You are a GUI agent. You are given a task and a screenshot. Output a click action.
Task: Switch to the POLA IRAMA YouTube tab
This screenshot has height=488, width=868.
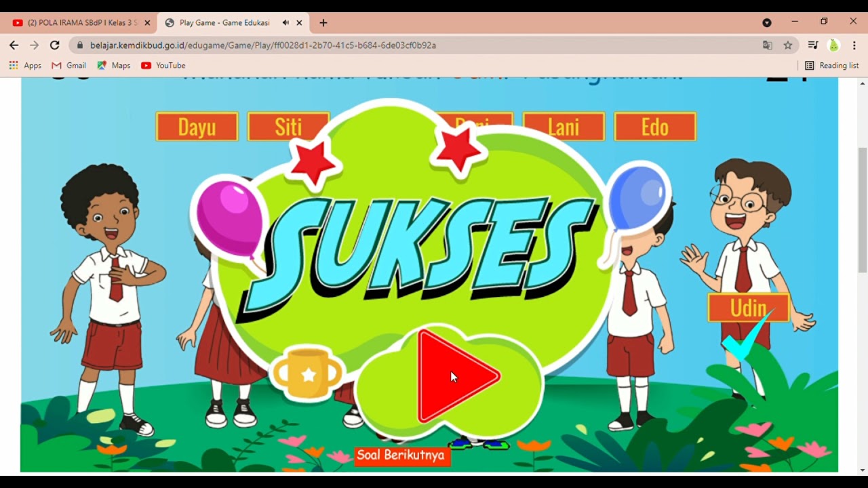coord(81,22)
